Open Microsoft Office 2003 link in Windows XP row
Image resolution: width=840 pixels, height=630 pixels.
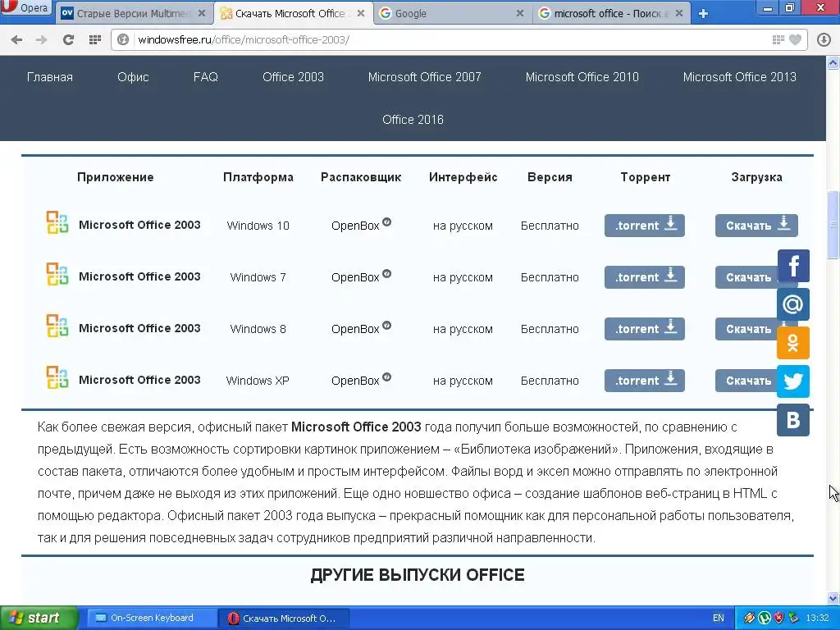[x=139, y=380]
